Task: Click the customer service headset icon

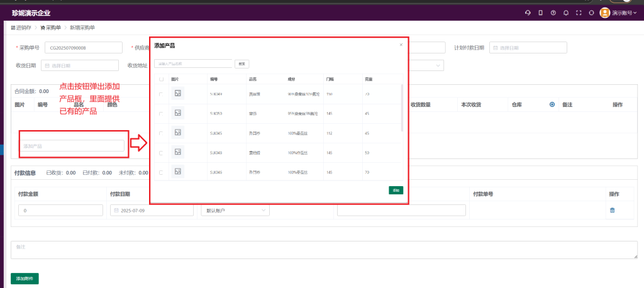Action: coord(527,13)
